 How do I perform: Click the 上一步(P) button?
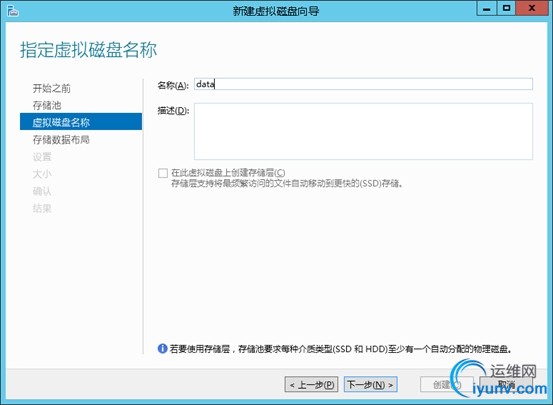pos(311,384)
